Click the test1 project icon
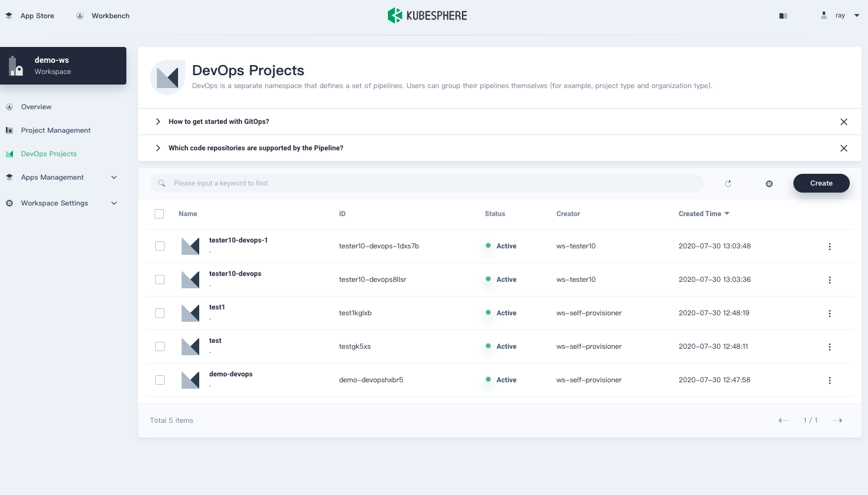The height and width of the screenshot is (495, 868). pyautogui.click(x=190, y=313)
